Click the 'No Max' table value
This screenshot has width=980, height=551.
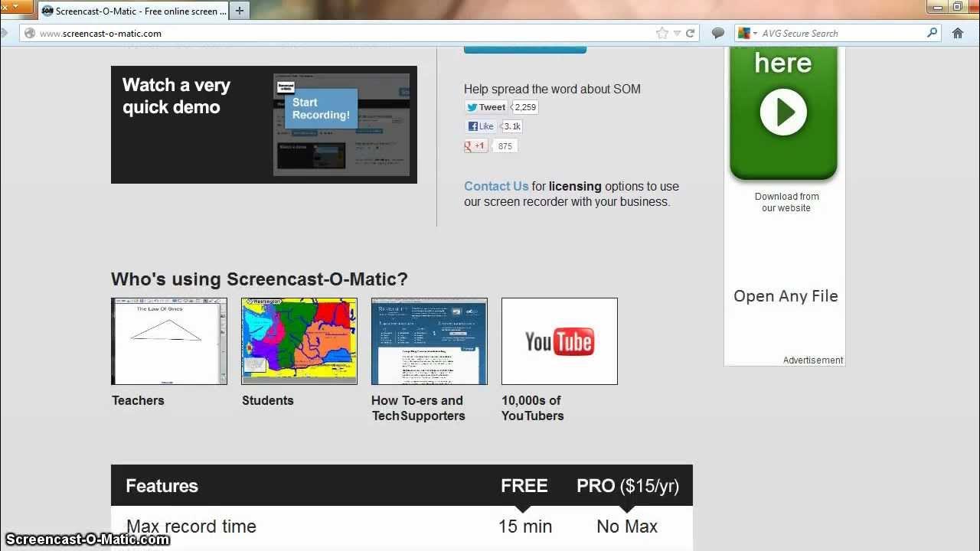(627, 527)
